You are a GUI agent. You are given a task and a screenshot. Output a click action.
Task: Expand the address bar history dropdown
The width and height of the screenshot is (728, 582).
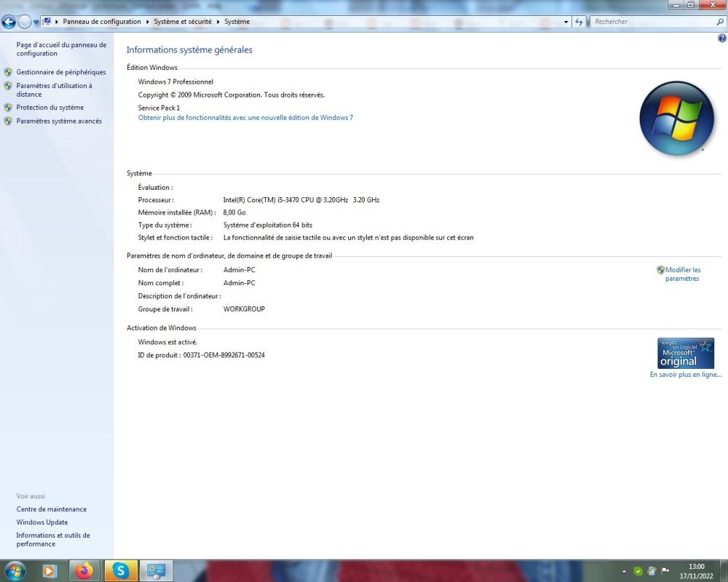[567, 22]
